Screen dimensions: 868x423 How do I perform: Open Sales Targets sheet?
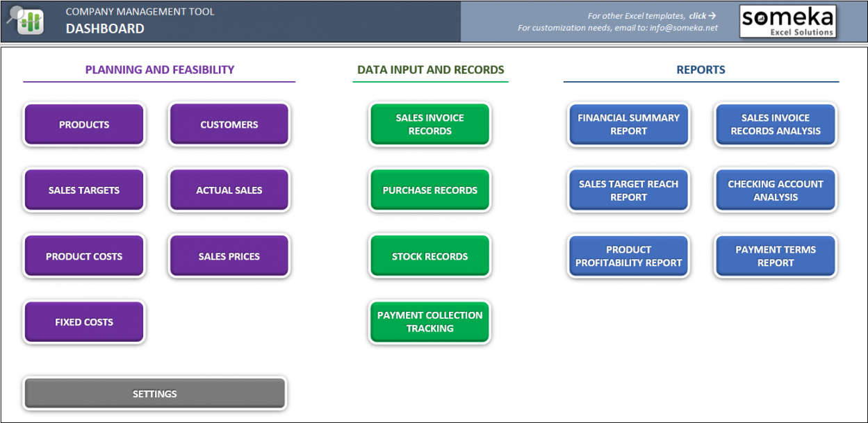coord(84,190)
